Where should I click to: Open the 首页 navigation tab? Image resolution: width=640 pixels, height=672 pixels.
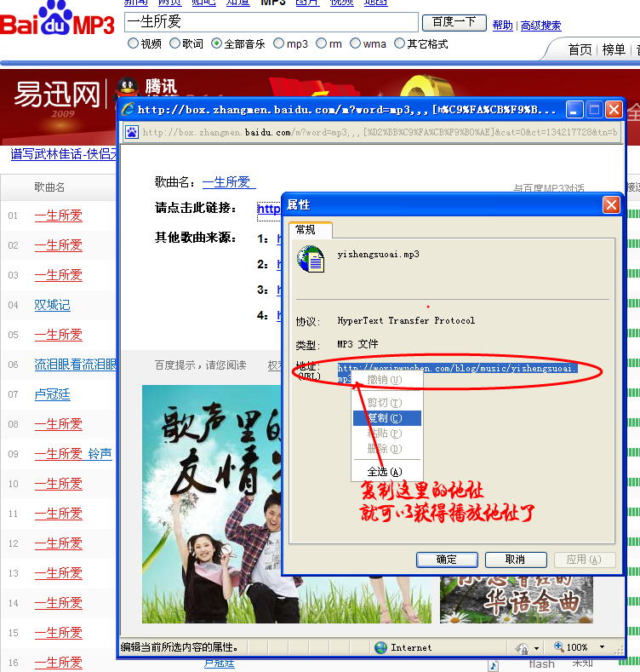coord(580,49)
